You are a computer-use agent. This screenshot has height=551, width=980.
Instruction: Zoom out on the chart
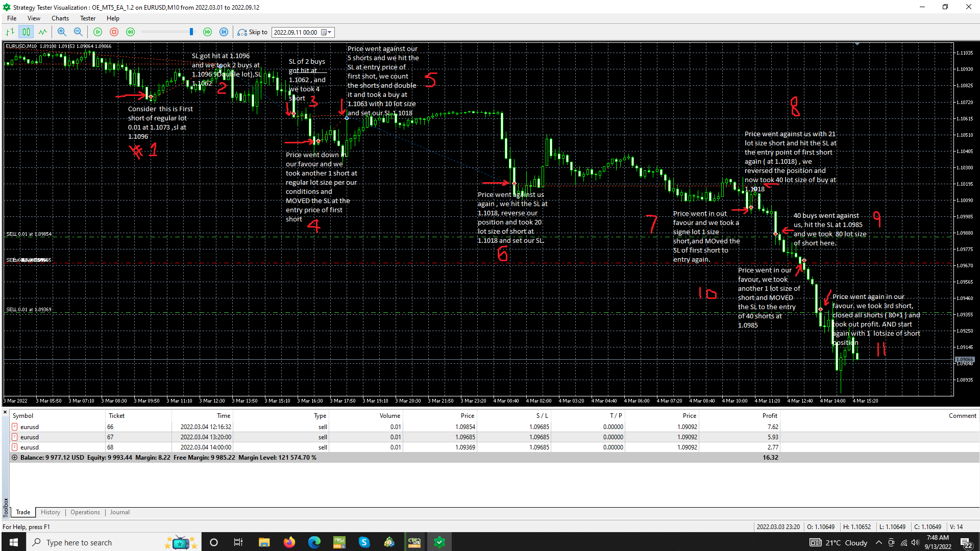[x=78, y=32]
